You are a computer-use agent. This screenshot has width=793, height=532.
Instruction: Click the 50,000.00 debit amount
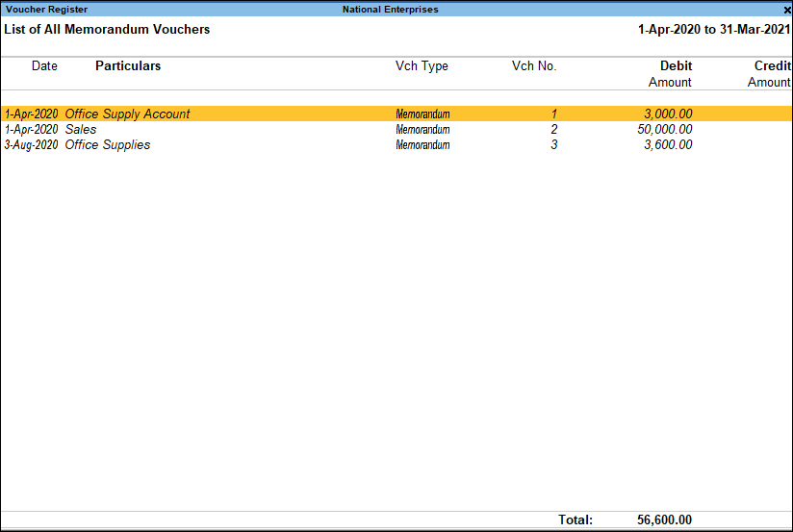pyautogui.click(x=665, y=130)
